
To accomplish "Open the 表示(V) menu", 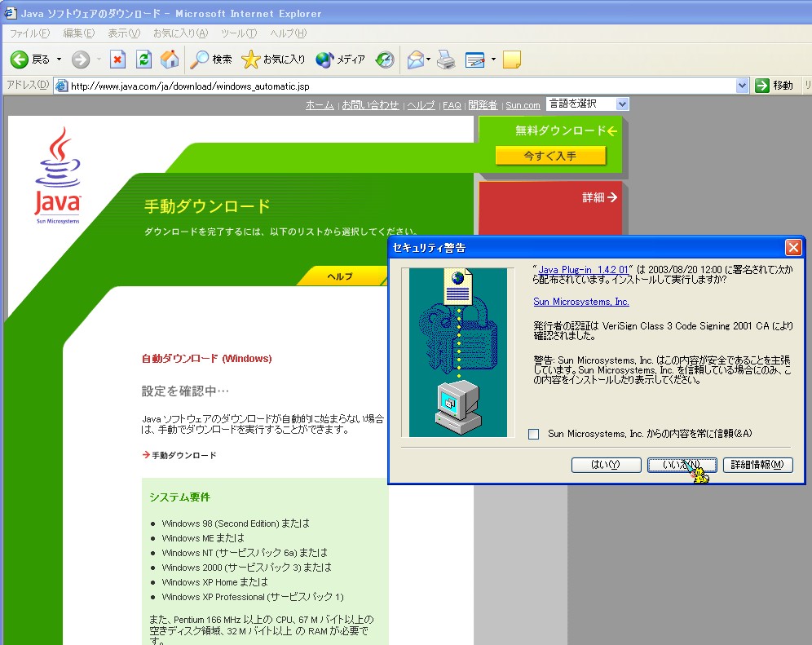I will pyautogui.click(x=124, y=33).
